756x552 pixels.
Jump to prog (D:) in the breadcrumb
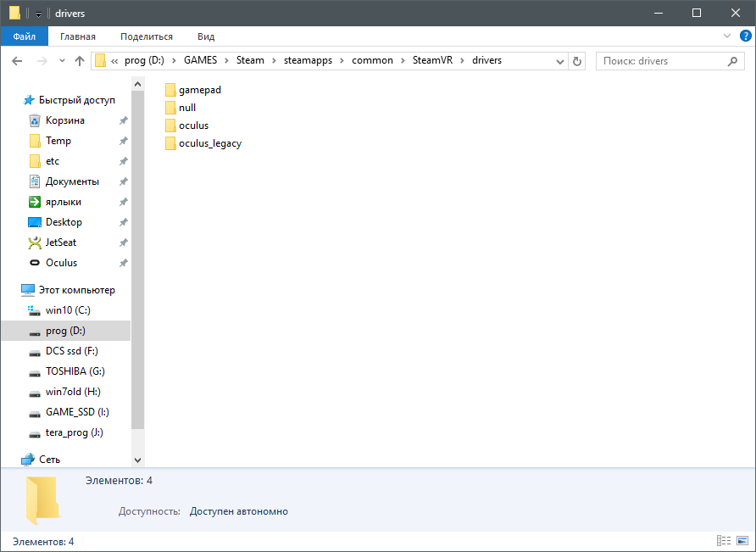144,60
